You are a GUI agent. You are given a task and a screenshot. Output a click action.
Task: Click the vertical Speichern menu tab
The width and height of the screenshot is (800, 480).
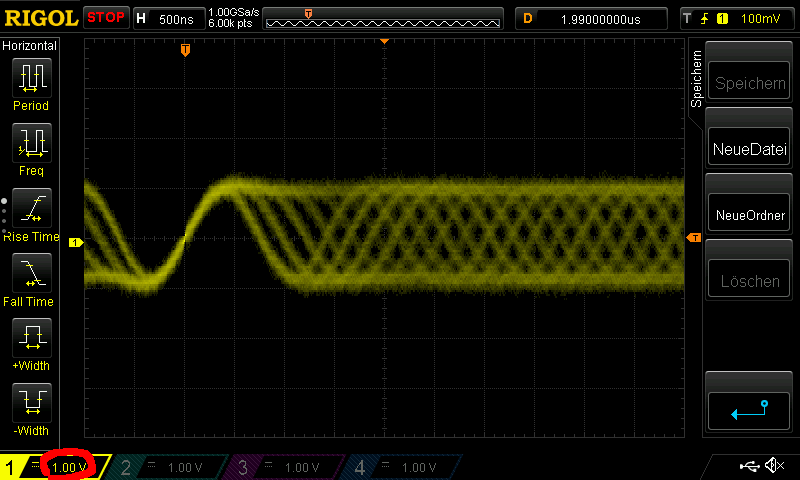click(696, 79)
